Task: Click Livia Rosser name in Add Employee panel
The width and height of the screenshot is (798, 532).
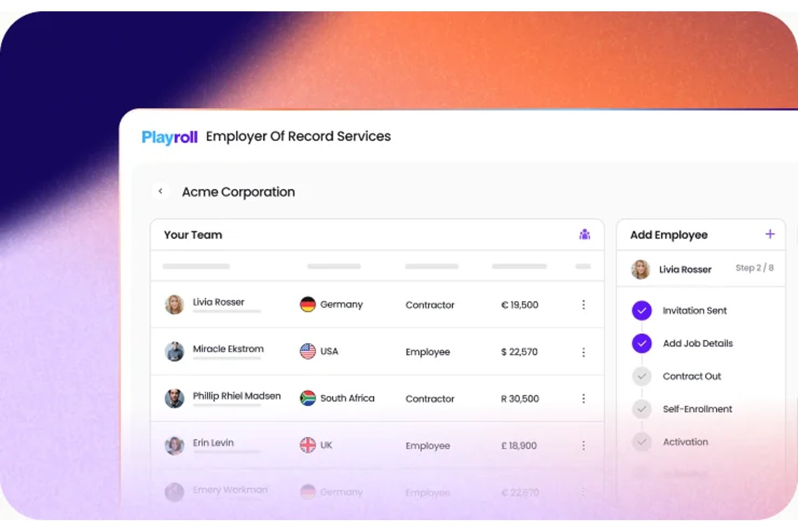Action: [x=685, y=270]
